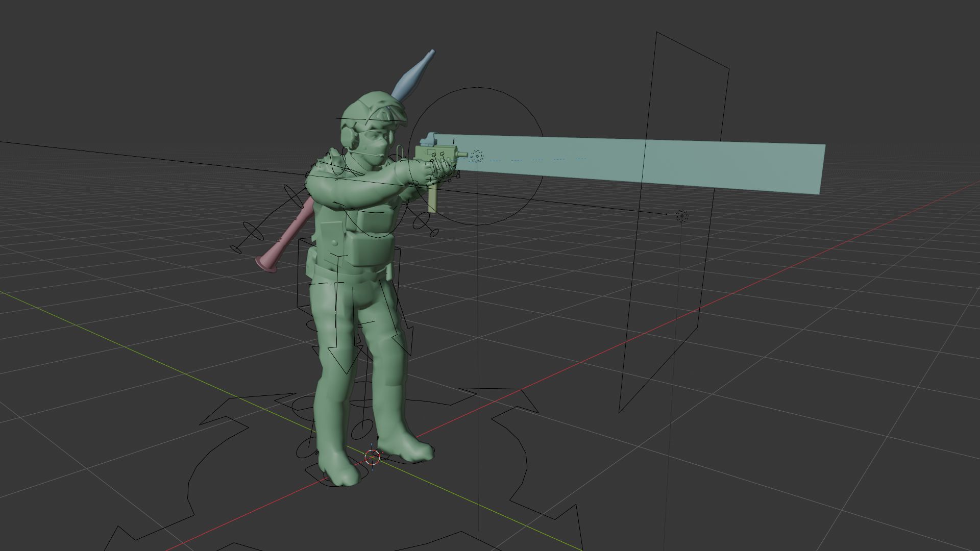The image size is (980, 551).
Task: Select the pink RPG launcher tube
Action: [286, 236]
